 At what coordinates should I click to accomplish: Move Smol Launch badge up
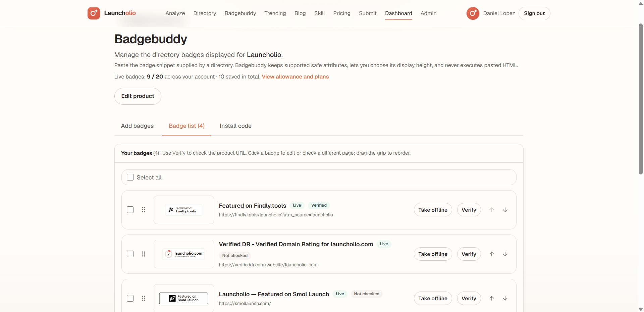492,298
